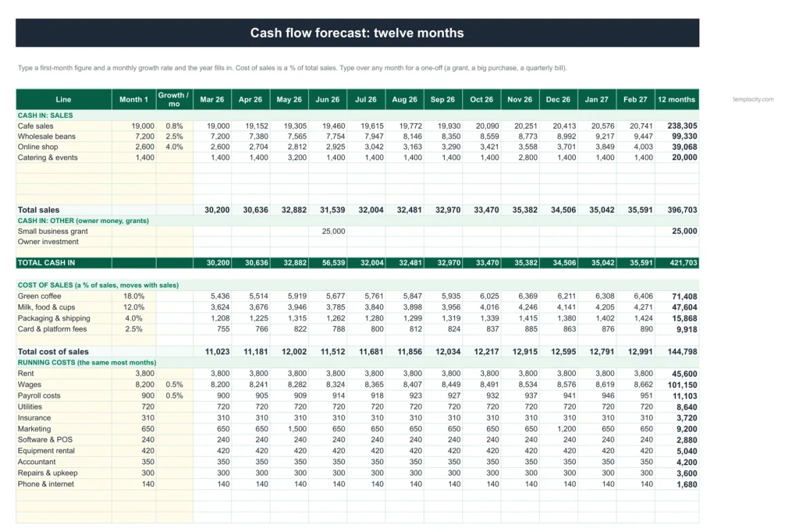The height and width of the screenshot is (532, 799).
Task: Click Total sales 12-month value 396,703
Action: (x=682, y=210)
